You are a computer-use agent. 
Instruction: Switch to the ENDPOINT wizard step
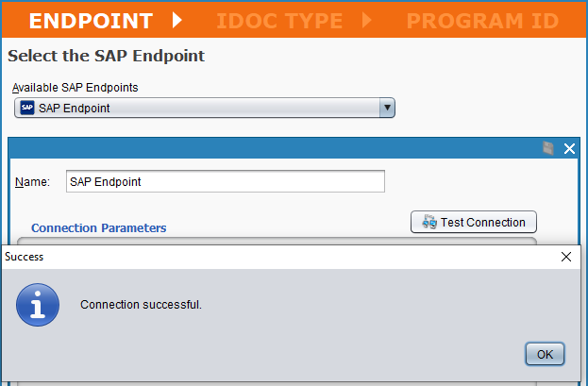[x=90, y=21]
